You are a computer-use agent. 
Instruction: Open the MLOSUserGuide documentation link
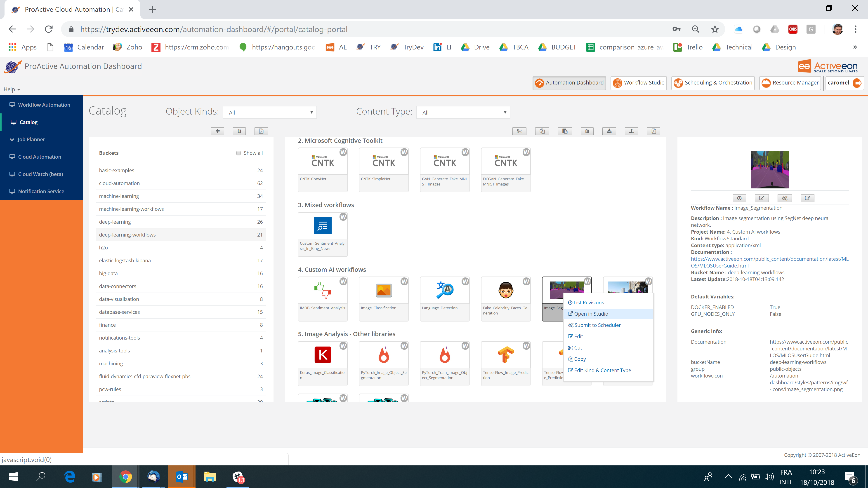click(770, 262)
